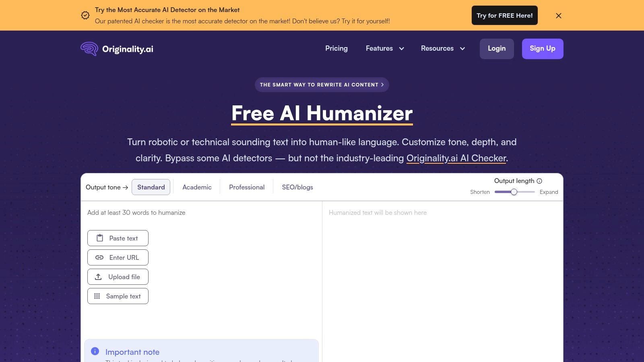Screen dimensions: 644x362
Task: Click Try for FREE Here! button
Action: click(505, 15)
